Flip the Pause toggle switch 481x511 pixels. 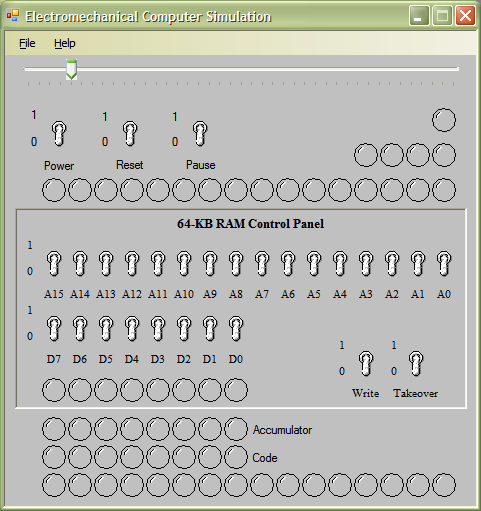[200, 133]
